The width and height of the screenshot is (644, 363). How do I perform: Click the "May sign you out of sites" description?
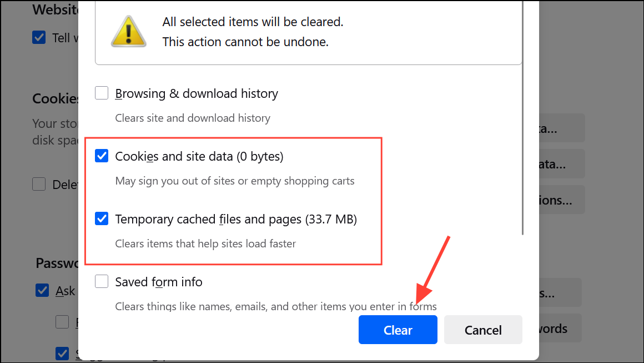pyautogui.click(x=234, y=181)
